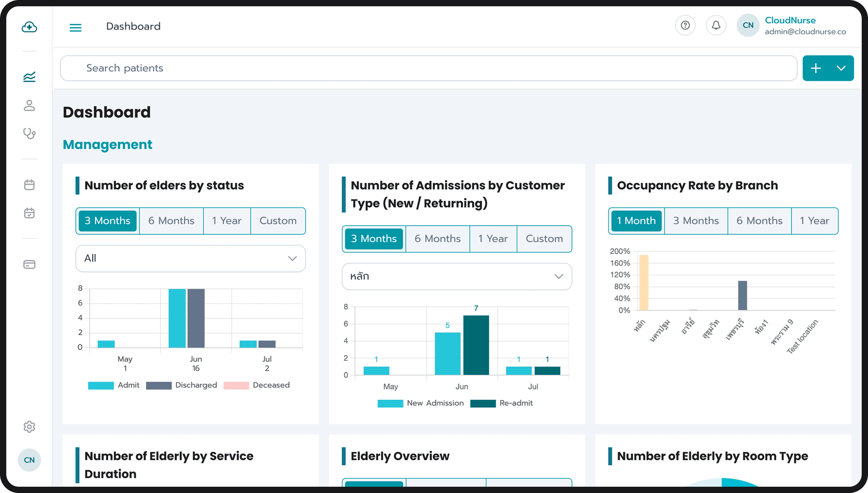Screen dimensions: 868x493
Task: Click the หลัก occupancy bar
Action: [644, 283]
